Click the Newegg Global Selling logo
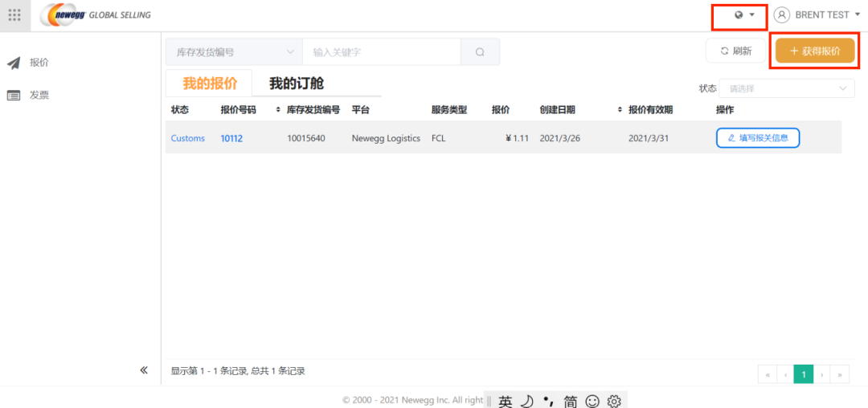The image size is (868, 408). pyautogui.click(x=95, y=15)
